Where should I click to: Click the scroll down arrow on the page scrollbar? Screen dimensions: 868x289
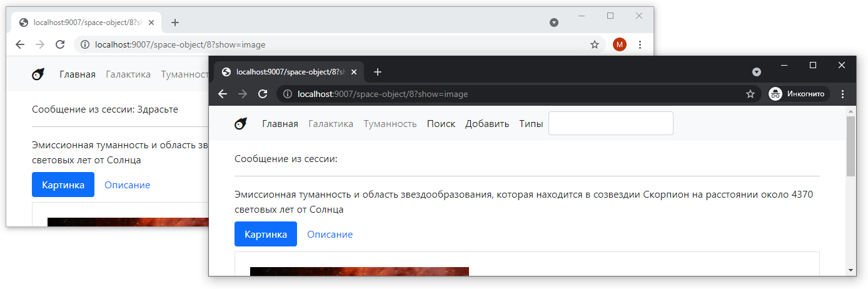pyautogui.click(x=850, y=270)
